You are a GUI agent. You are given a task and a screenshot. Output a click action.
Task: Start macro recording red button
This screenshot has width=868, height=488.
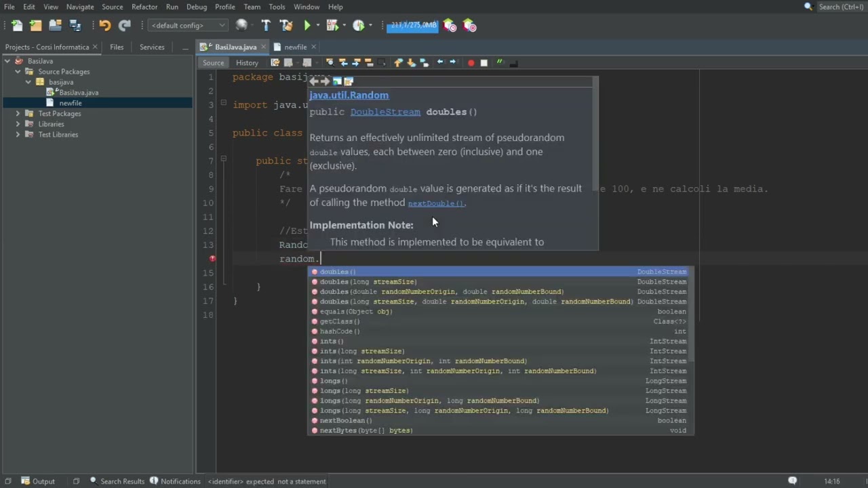(471, 63)
